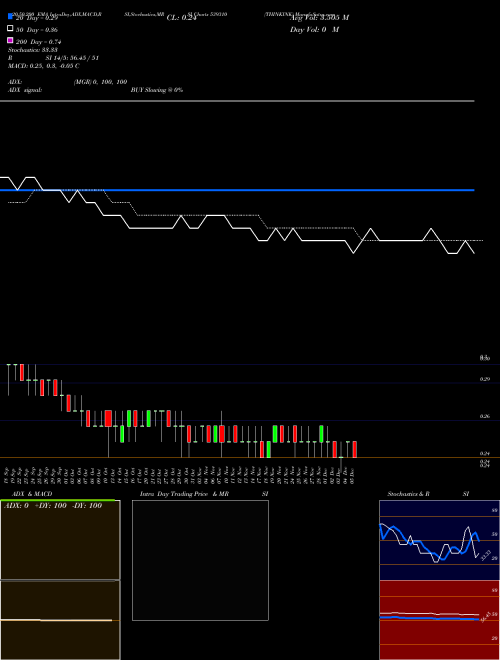Image resolution: width=500 pixels, height=660 pixels.
Task: Click the MACD: 0.25, 0.3, -0.05 C readout
Action: click(x=43, y=66)
